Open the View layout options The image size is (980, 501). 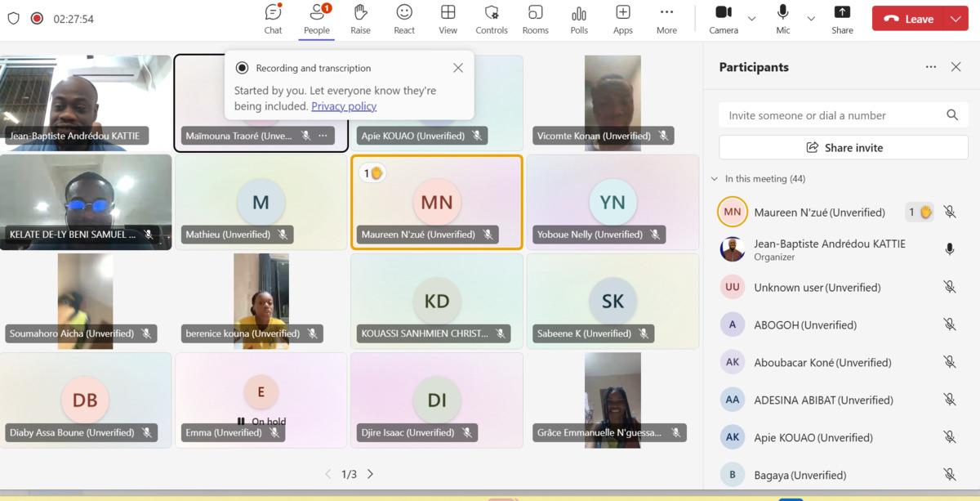tap(448, 19)
